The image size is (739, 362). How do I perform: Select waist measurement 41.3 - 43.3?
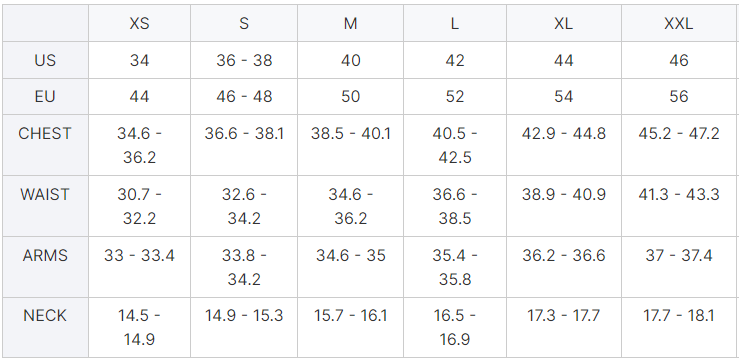point(678,194)
